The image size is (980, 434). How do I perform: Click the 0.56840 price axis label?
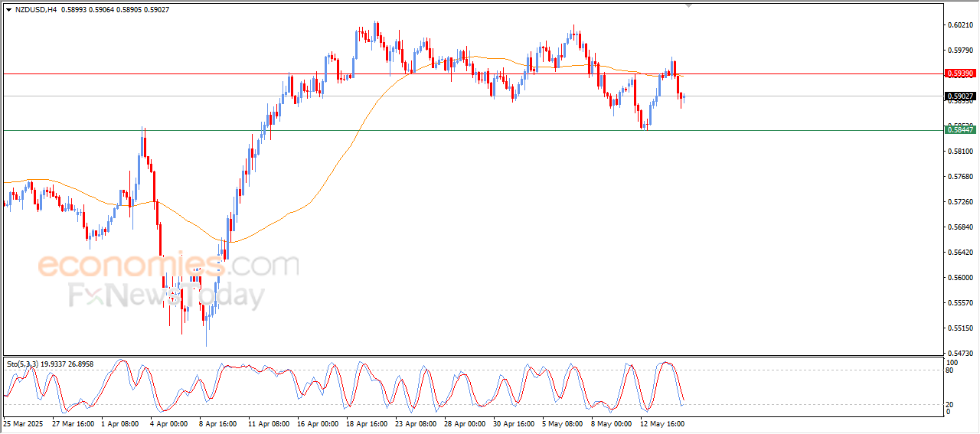pos(960,227)
